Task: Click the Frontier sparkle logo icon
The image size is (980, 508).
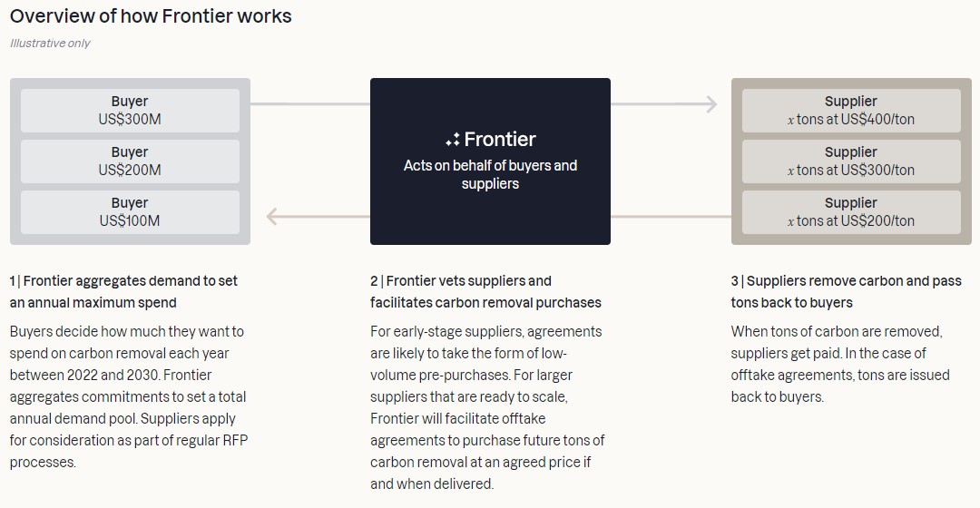Action: pos(453,140)
